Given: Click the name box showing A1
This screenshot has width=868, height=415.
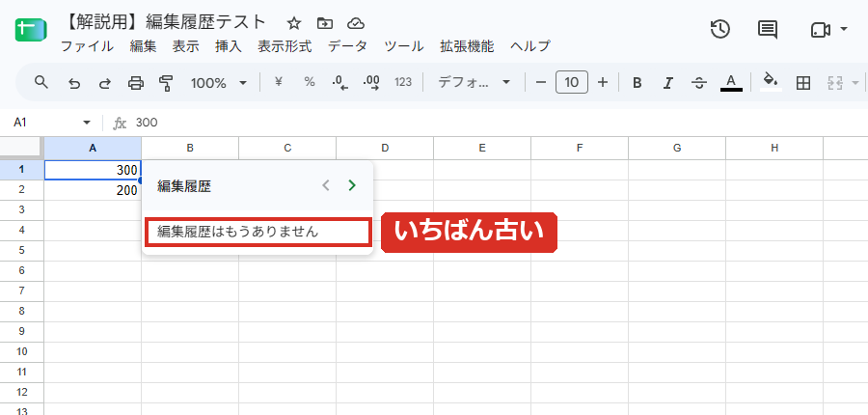Looking at the screenshot, I should click(43, 123).
